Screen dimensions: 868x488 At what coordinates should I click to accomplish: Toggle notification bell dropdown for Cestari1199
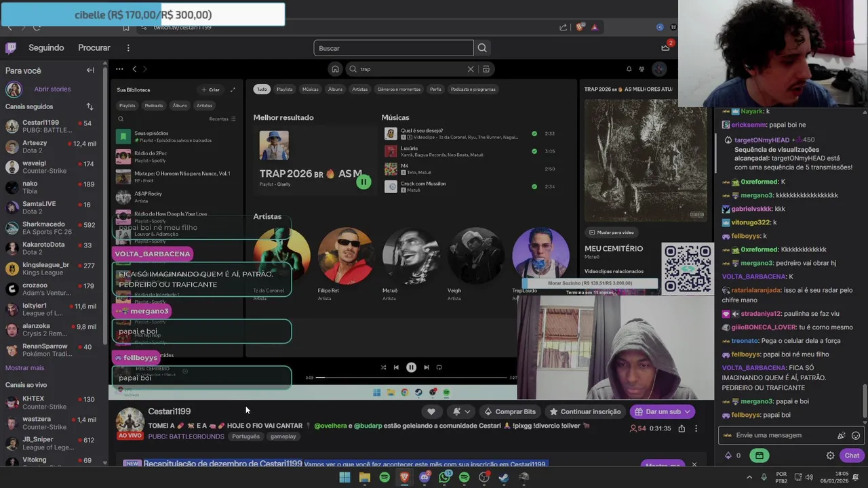[x=461, y=411]
